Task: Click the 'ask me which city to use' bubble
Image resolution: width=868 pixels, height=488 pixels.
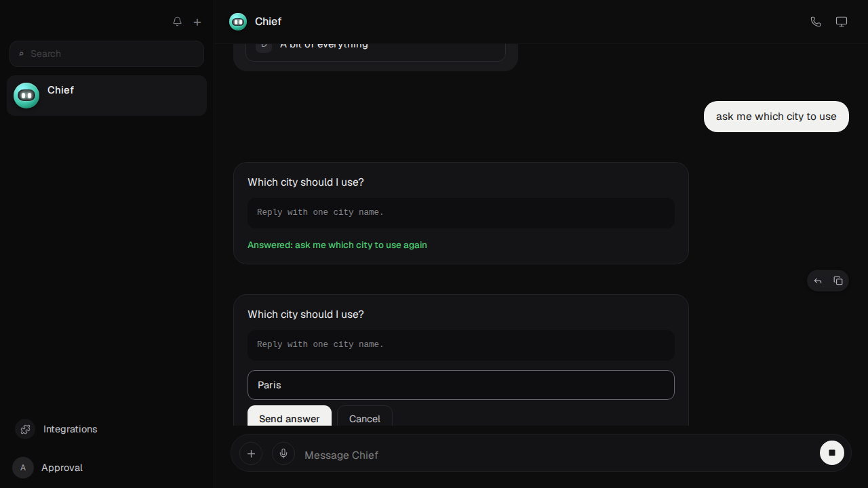Action: click(776, 117)
